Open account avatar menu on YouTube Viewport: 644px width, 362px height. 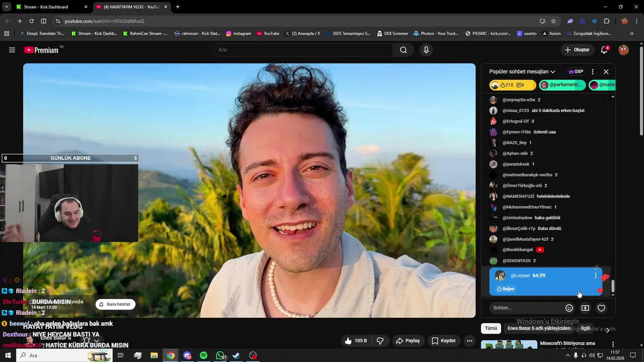point(623,50)
